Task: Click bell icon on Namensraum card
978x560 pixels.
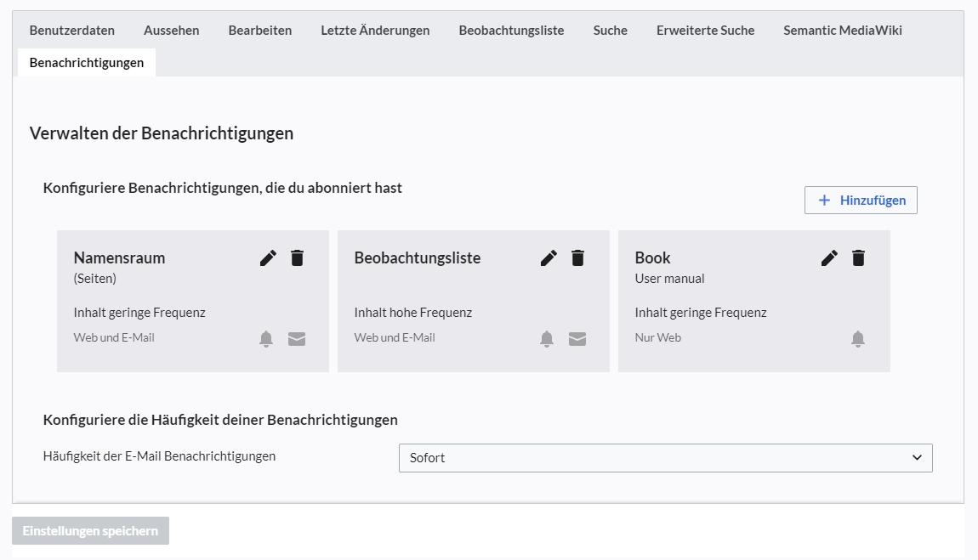Action: pos(266,339)
